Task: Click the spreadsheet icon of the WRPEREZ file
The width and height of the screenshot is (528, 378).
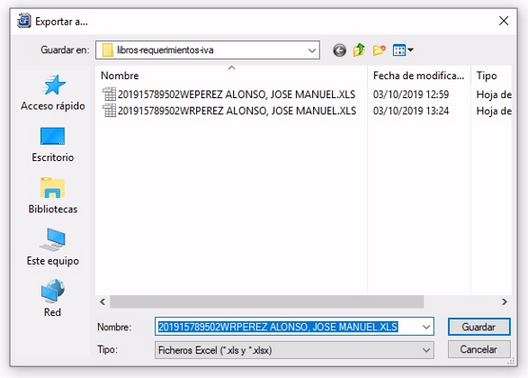Action: point(109,111)
